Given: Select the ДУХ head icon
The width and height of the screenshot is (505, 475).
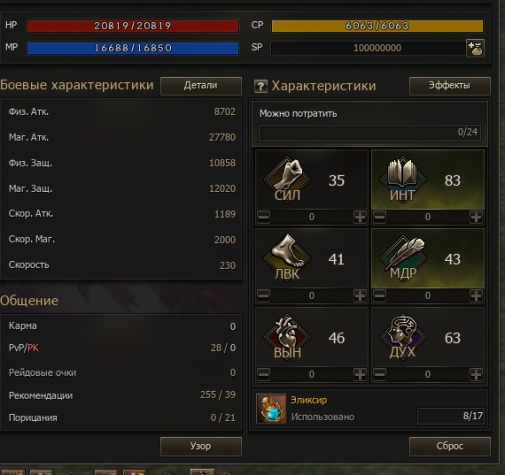Looking at the screenshot, I should 403,336.
